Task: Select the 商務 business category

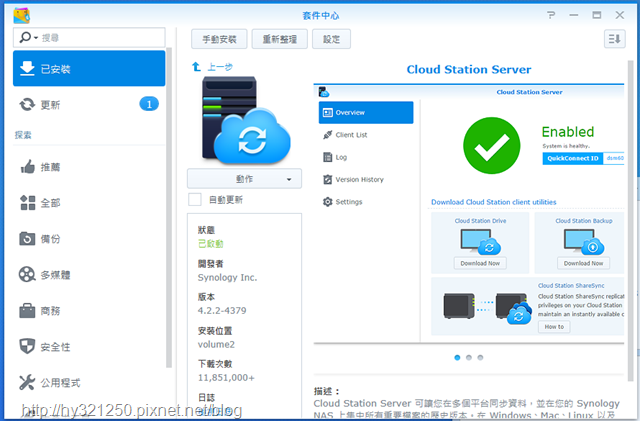Action: click(x=89, y=311)
